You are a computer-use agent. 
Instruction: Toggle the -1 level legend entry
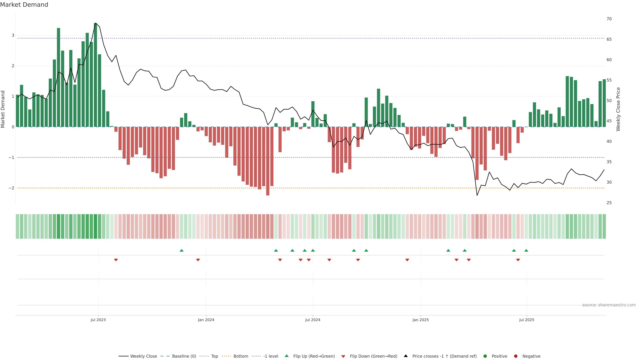[x=271, y=356]
